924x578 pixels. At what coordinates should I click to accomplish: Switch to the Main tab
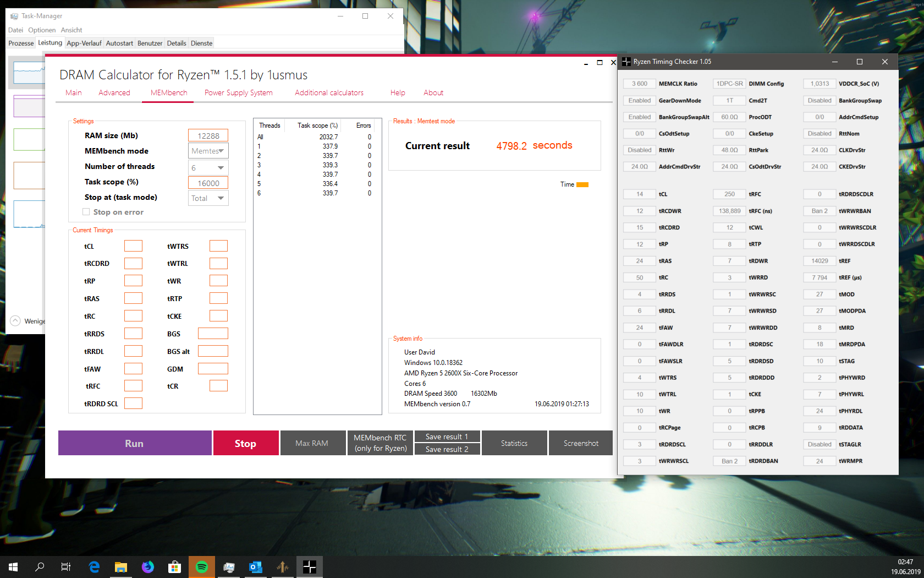coord(74,93)
